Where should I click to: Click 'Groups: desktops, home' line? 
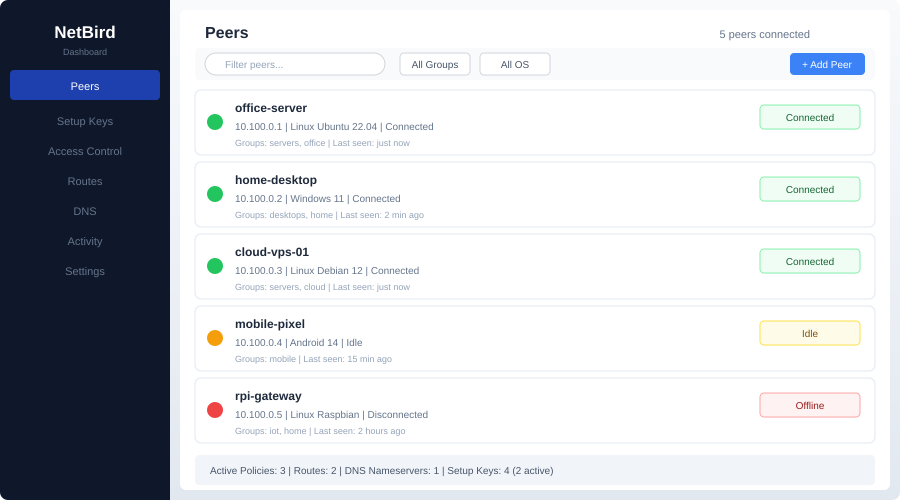pos(329,215)
